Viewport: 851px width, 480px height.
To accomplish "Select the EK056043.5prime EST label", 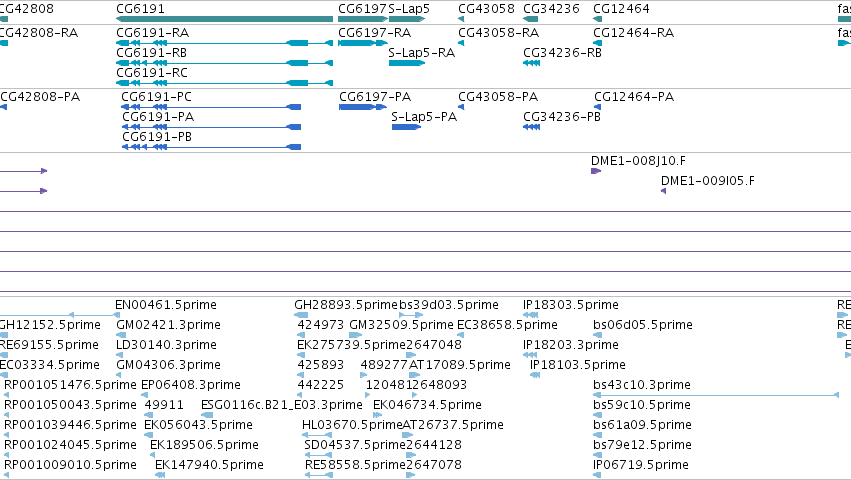I will 199,425.
